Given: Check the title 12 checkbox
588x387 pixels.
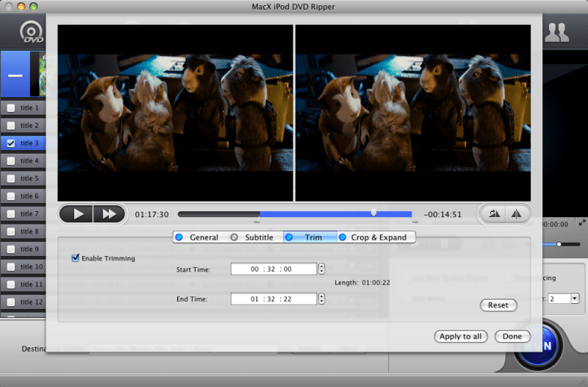Looking at the screenshot, I should [11, 302].
